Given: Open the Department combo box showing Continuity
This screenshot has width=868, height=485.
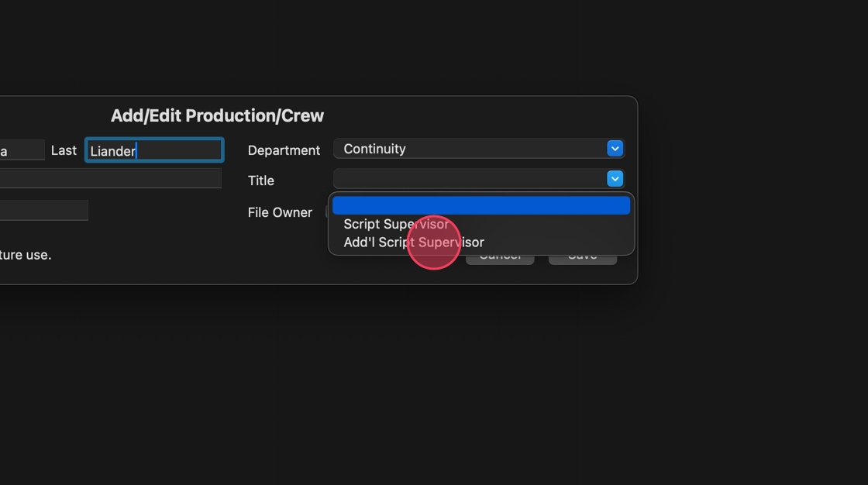Looking at the screenshot, I should (470, 149).
